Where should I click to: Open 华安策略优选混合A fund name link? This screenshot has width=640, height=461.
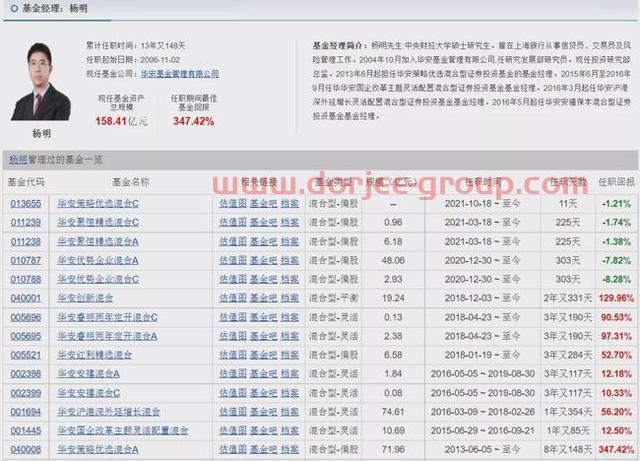click(98, 450)
